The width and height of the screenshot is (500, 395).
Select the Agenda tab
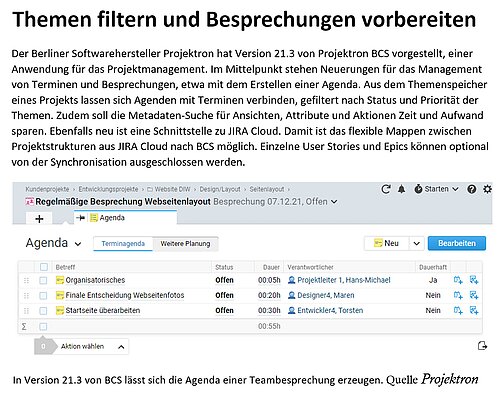click(125, 218)
